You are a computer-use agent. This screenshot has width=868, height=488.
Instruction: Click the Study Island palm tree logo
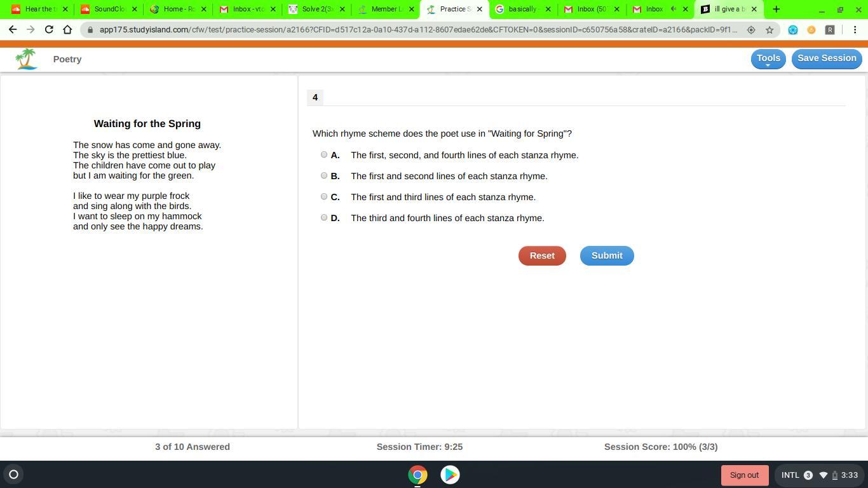[x=27, y=59]
